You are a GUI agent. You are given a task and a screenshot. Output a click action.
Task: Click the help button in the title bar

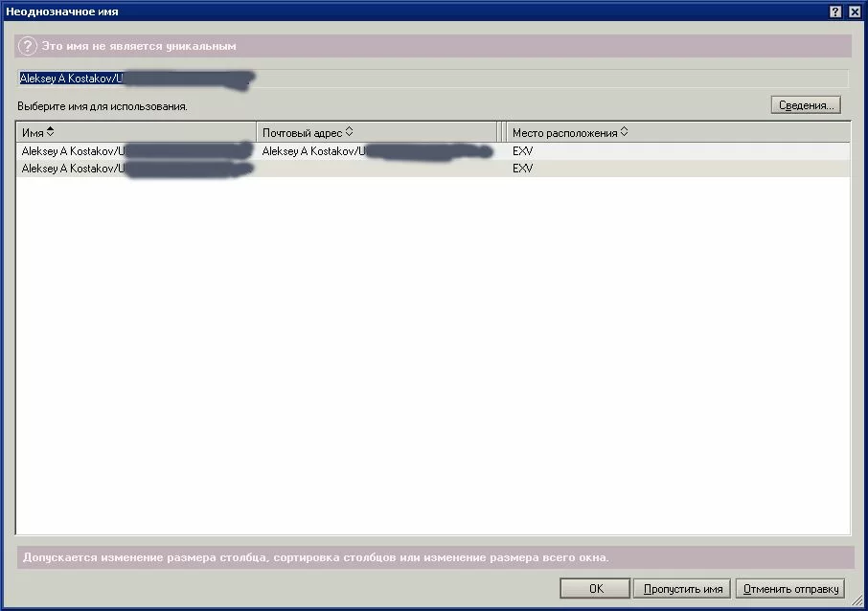click(837, 11)
